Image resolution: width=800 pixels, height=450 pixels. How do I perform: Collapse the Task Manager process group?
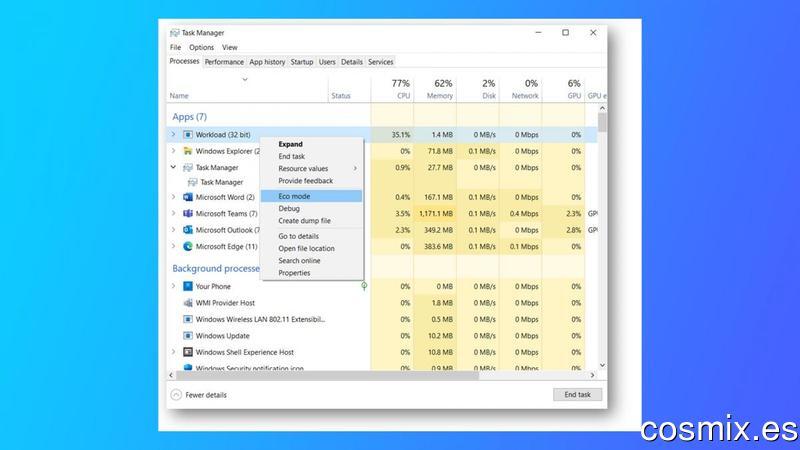pos(173,167)
